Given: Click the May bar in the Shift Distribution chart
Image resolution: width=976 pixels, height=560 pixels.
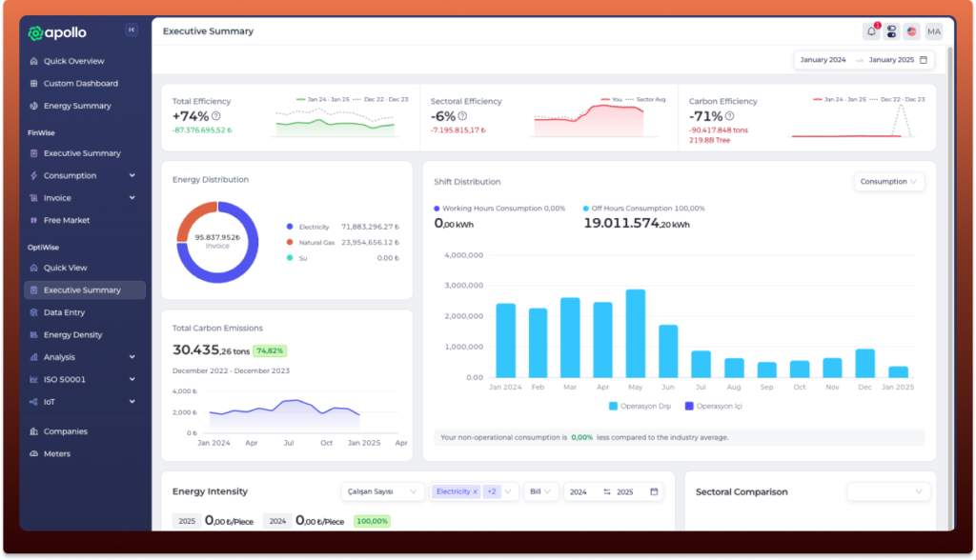Looking at the screenshot, I should [635, 333].
